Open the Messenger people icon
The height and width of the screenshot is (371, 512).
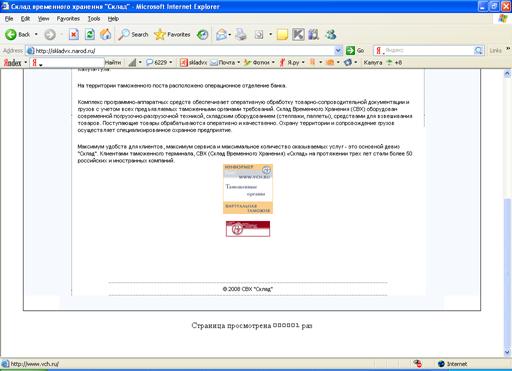331,34
